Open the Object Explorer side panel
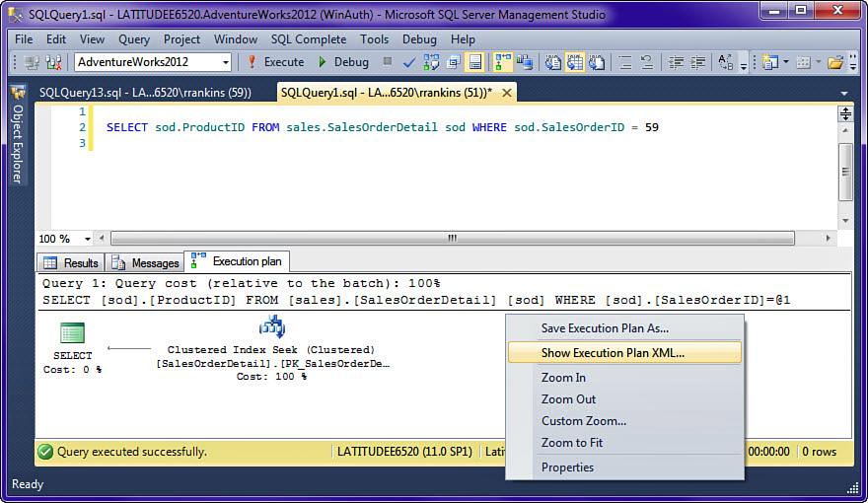This screenshot has height=503, width=868. click(17, 138)
